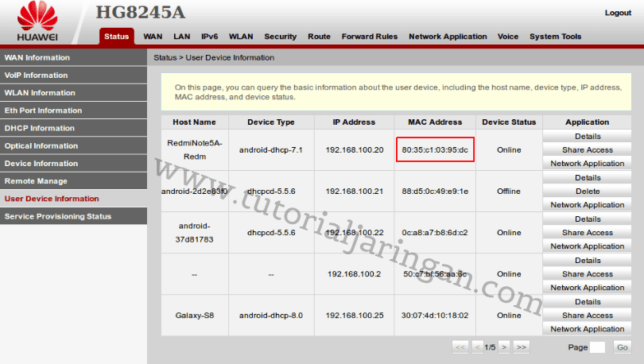Open the Network Application top tab
This screenshot has width=644, height=364.
448,36
